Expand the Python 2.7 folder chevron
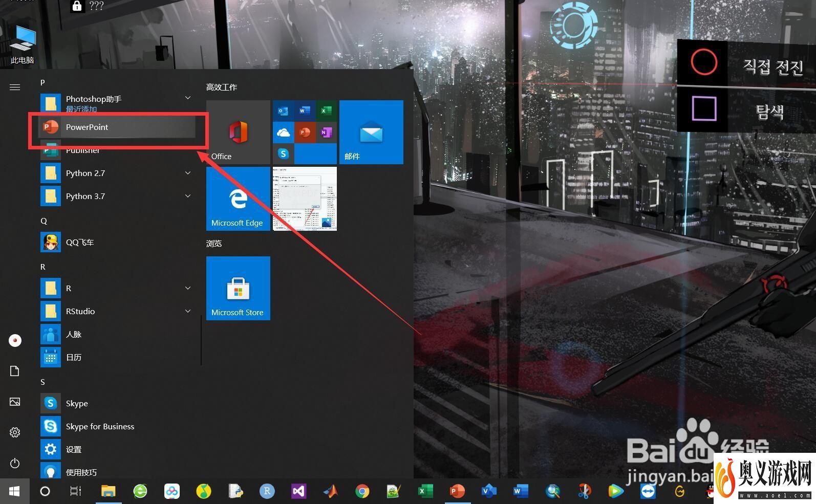The height and width of the screenshot is (504, 816). click(188, 173)
